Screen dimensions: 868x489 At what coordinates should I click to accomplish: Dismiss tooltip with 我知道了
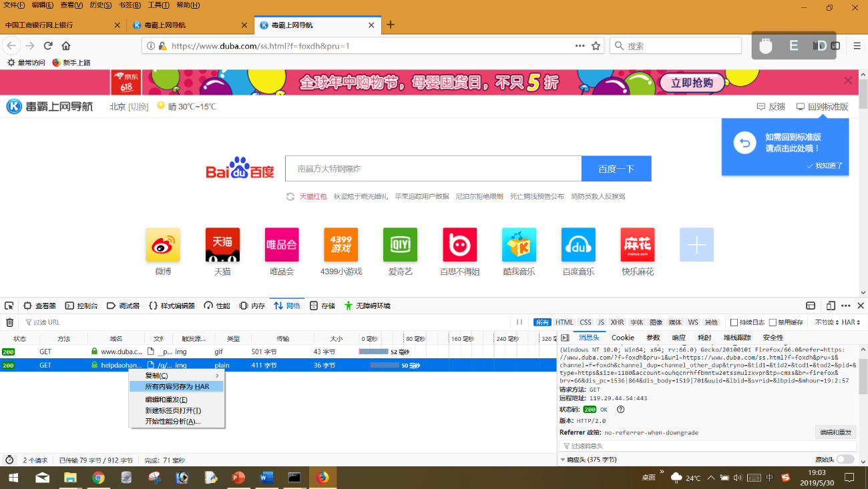[x=825, y=165]
